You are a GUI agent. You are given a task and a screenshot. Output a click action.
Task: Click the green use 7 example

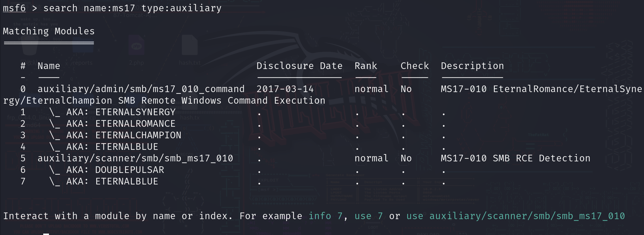(369, 216)
